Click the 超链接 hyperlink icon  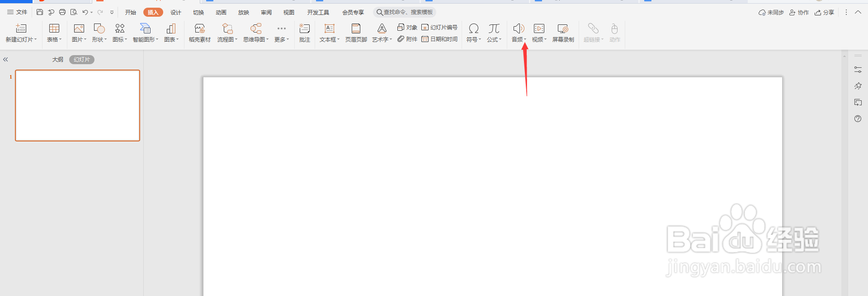(x=593, y=29)
